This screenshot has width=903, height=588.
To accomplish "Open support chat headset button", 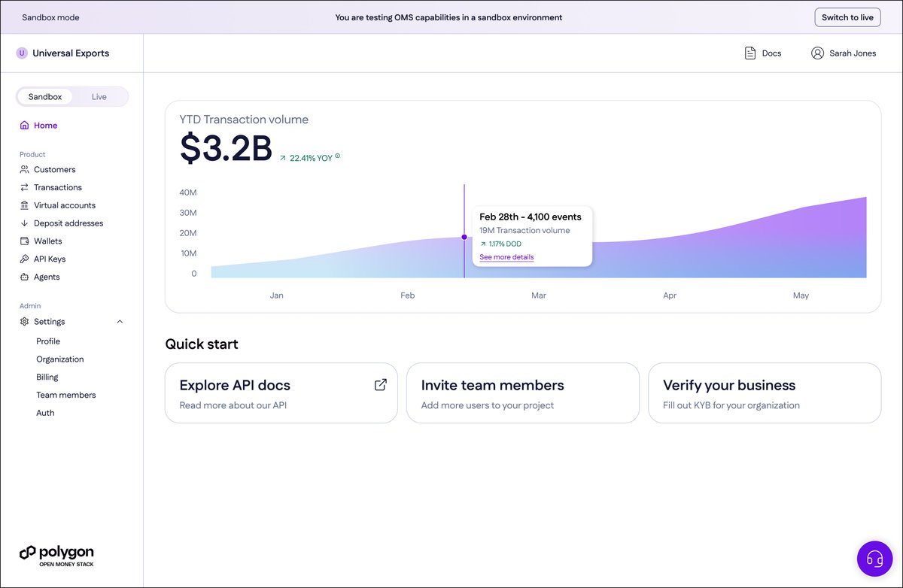I will (x=874, y=559).
